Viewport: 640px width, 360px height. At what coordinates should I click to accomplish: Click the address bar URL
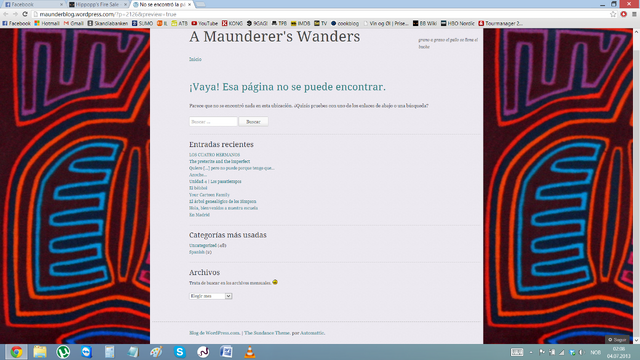click(x=108, y=14)
